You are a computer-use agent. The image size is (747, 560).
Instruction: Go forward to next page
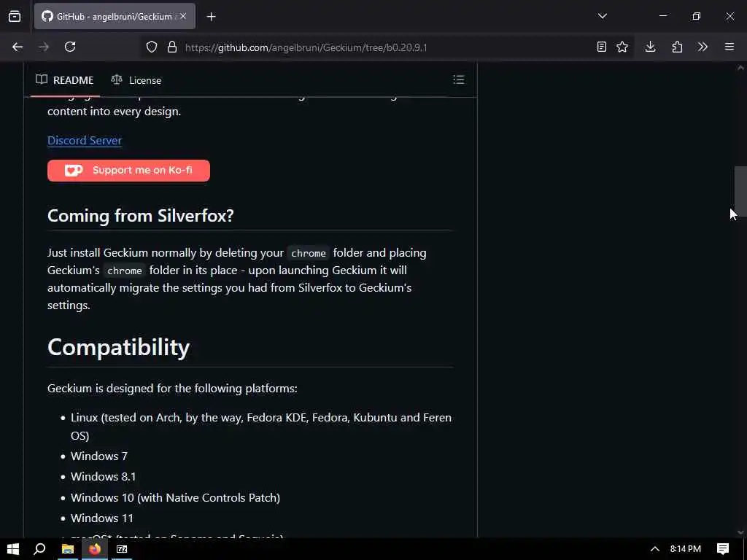pos(43,47)
